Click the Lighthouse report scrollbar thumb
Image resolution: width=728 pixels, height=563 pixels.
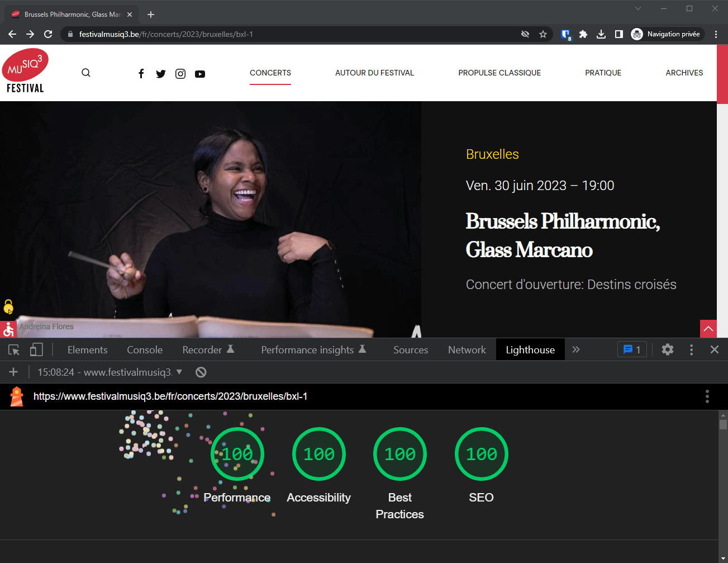[x=723, y=425]
